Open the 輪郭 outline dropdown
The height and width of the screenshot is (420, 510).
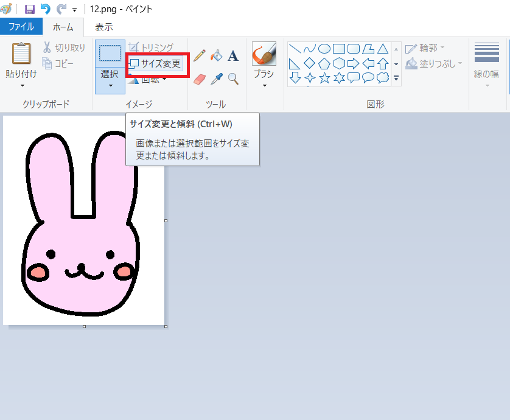(x=425, y=48)
